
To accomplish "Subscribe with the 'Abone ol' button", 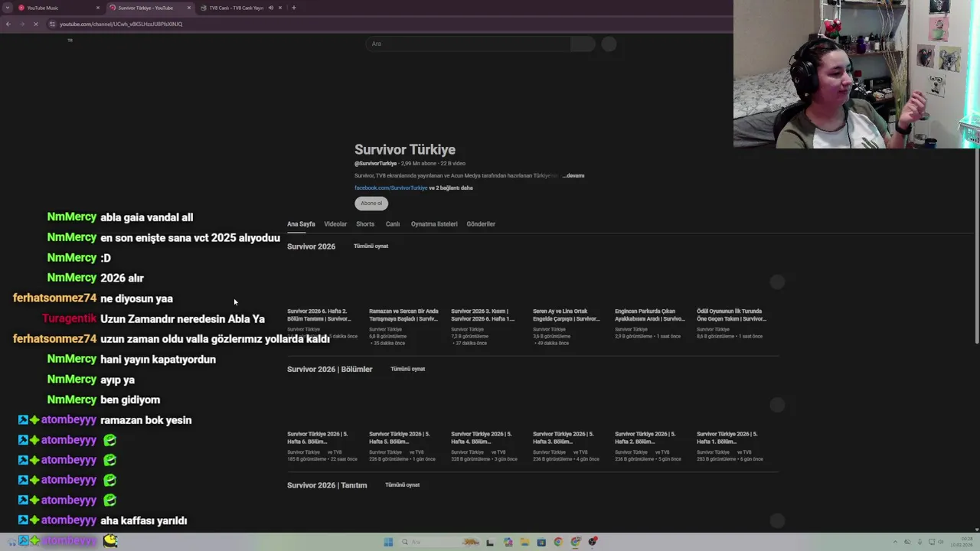I will click(x=371, y=203).
